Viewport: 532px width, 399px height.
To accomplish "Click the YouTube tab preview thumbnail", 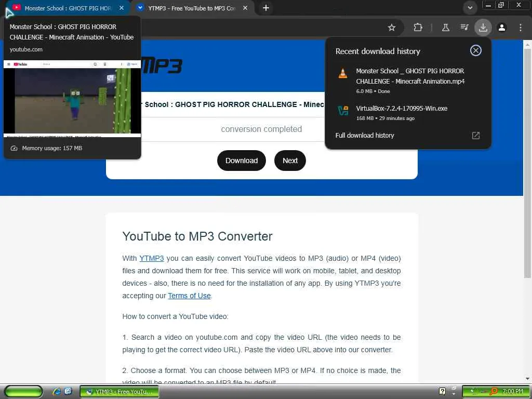I will click(x=72, y=98).
